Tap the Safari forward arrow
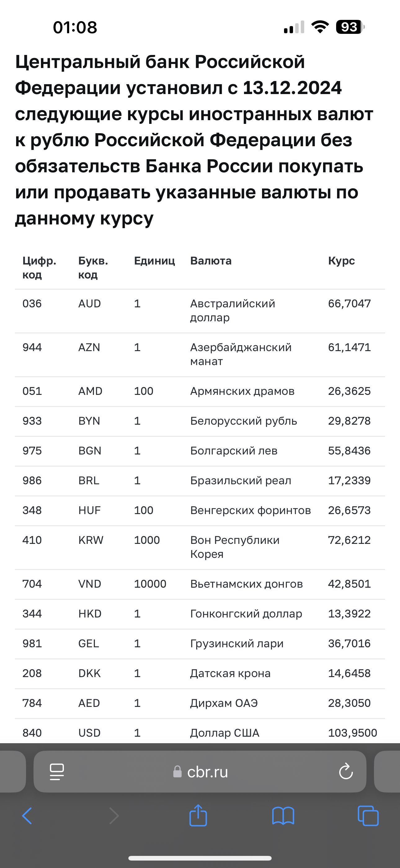 pos(114,816)
